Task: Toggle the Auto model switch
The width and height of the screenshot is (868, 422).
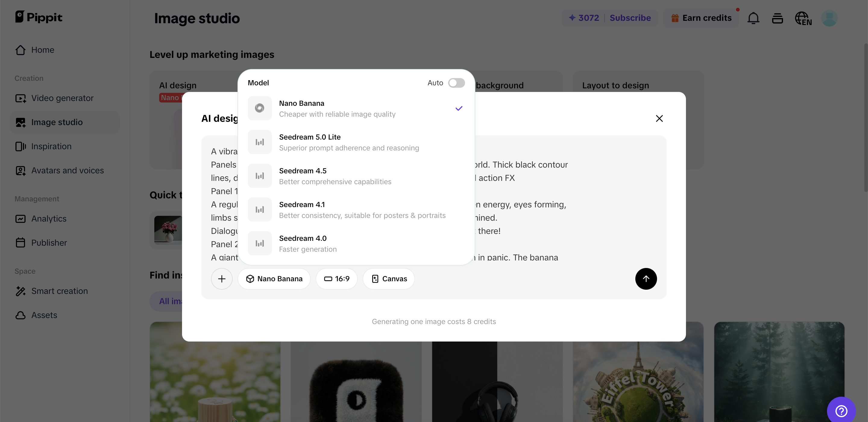Action: point(456,83)
